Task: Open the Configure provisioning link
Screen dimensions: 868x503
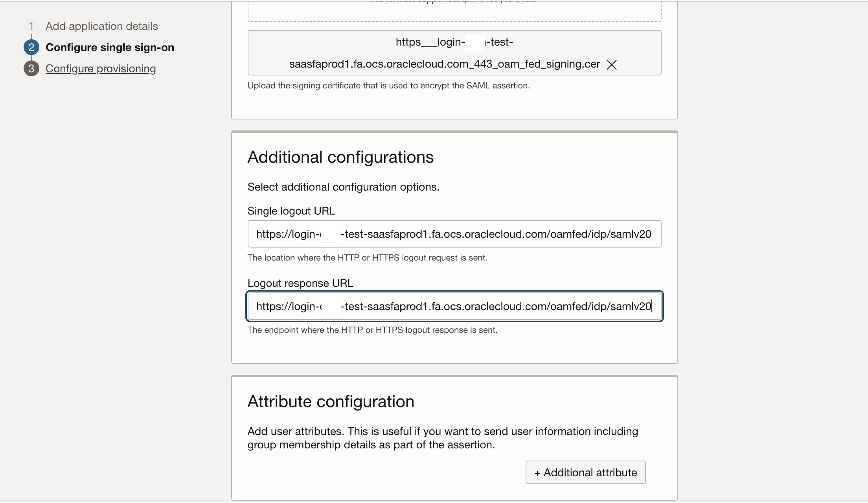Action: (101, 69)
